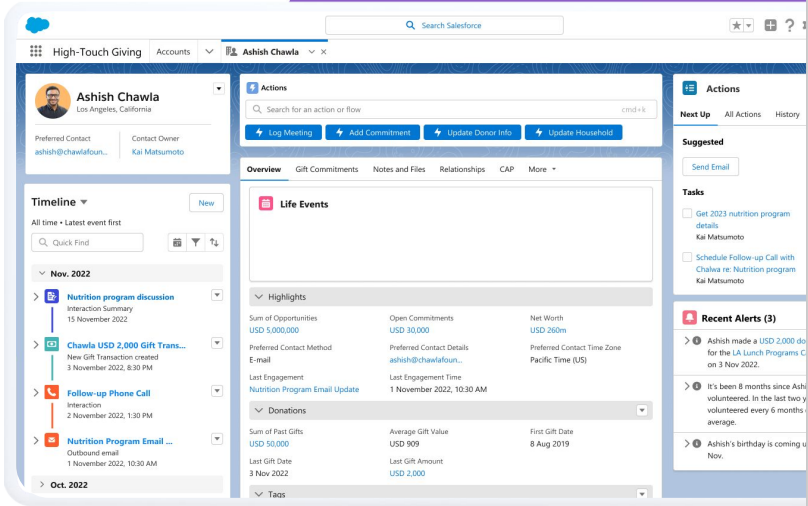Expand the Chawla USD 2,000 Gift entry
Image resolution: width=808 pixels, height=506 pixels.
tap(36, 345)
